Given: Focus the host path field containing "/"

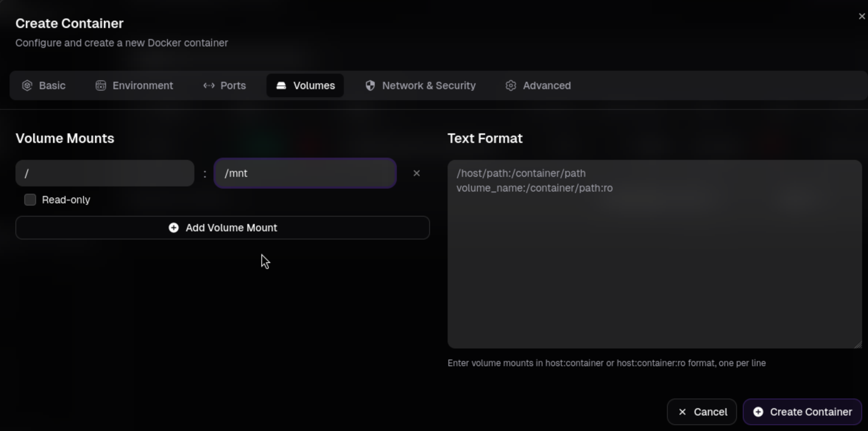Looking at the screenshot, I should click(105, 173).
